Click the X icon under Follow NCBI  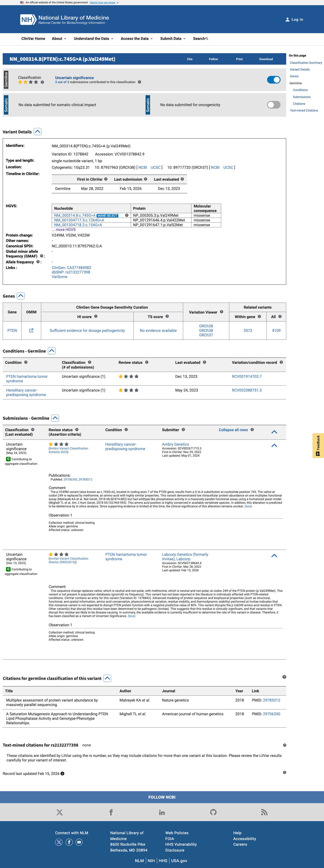tap(60, 812)
